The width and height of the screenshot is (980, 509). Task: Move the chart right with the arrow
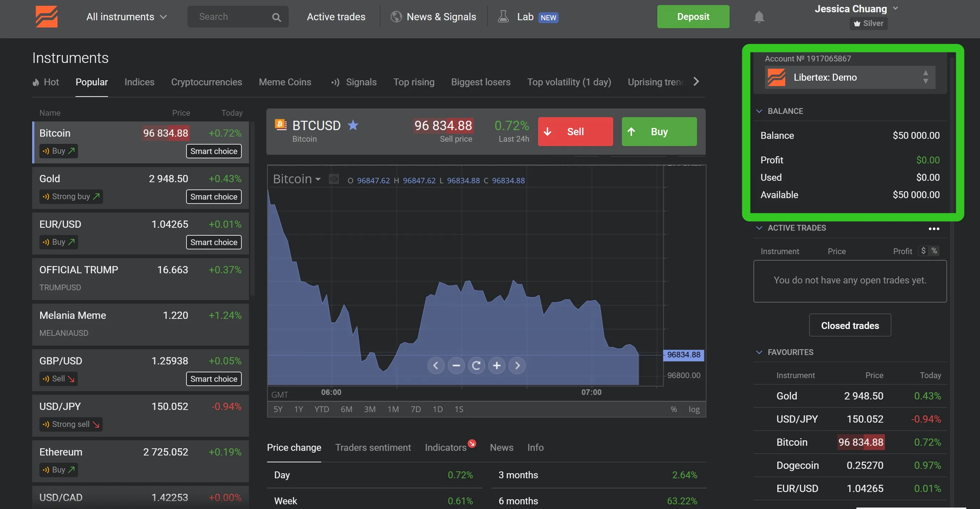pos(517,365)
